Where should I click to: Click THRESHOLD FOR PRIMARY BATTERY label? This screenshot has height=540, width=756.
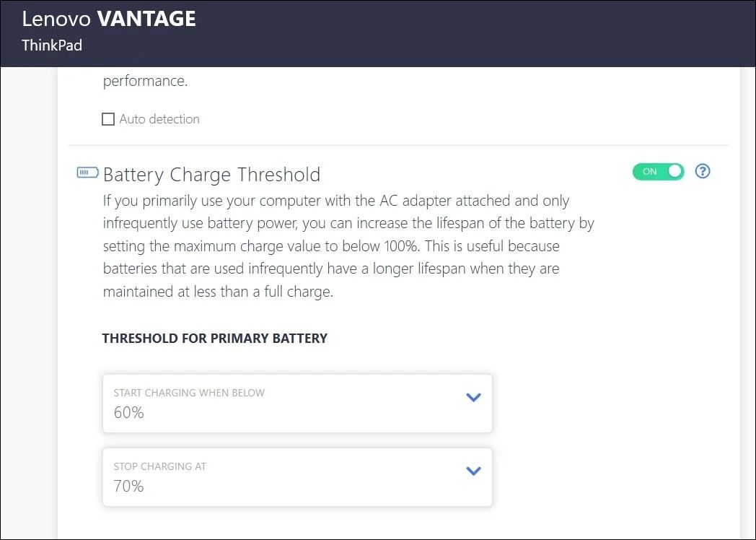pos(215,338)
